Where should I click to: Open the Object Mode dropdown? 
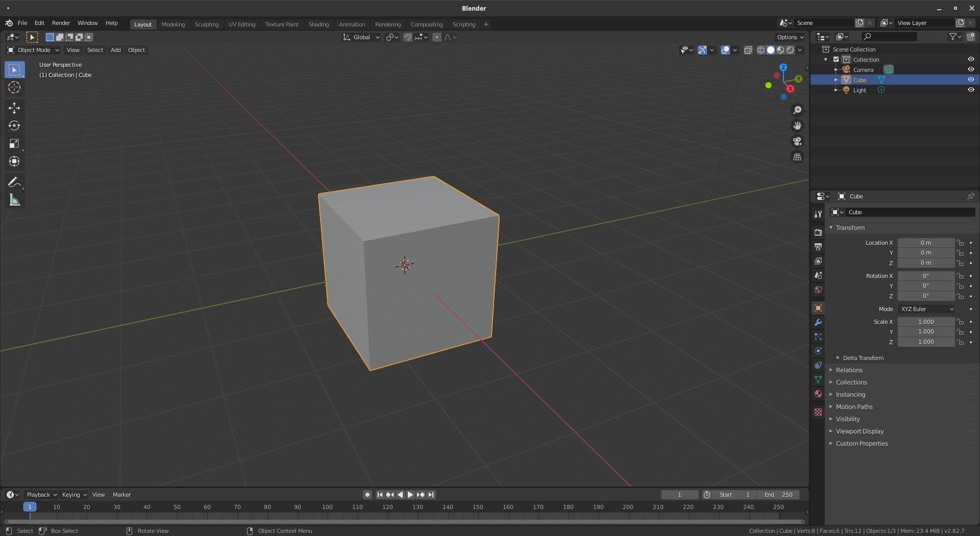(33, 50)
